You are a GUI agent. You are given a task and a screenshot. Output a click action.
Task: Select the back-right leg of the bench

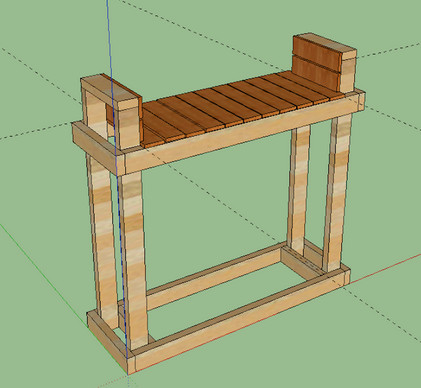point(298,190)
